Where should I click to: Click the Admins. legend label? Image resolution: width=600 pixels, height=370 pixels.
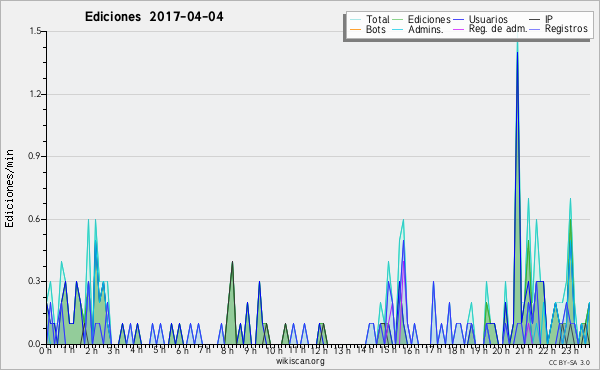(x=426, y=29)
